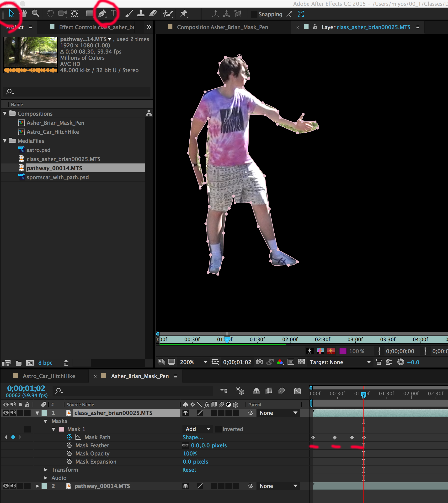Collapse the Compositions folder

(x=5, y=114)
